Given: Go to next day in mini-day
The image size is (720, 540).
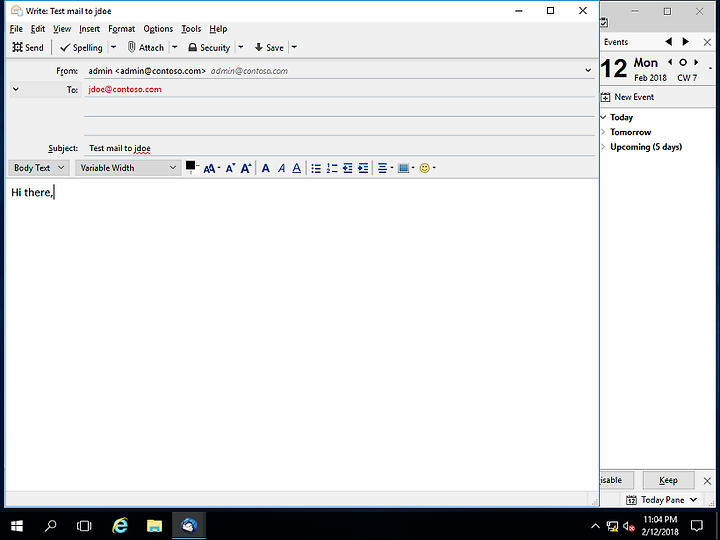Looking at the screenshot, I should point(696,62).
